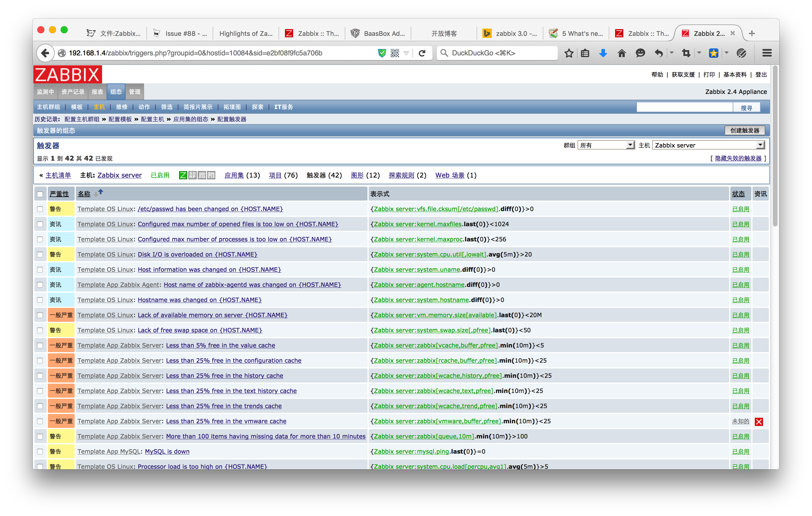Expand the address bar history dropdown arrow
The image size is (812, 516).
(x=406, y=53)
